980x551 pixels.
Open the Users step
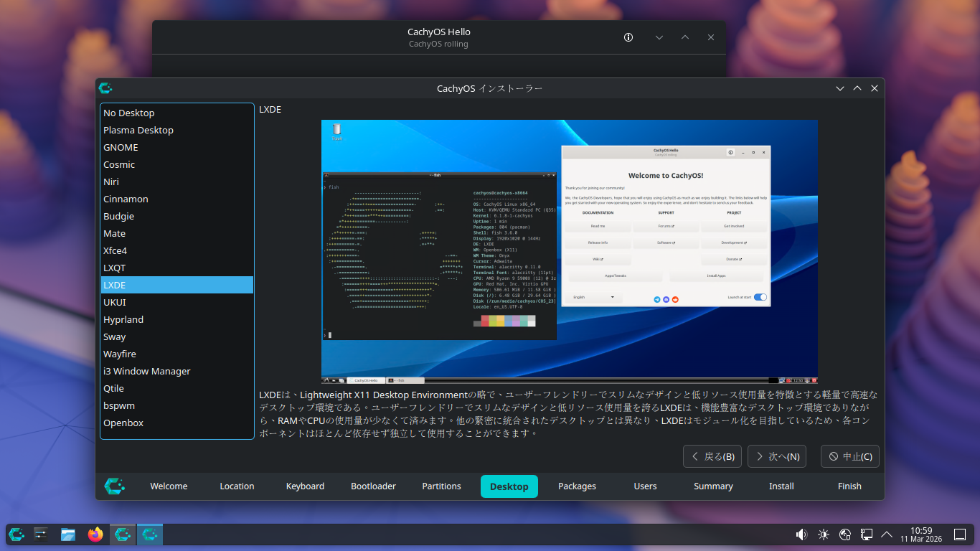pos(645,486)
